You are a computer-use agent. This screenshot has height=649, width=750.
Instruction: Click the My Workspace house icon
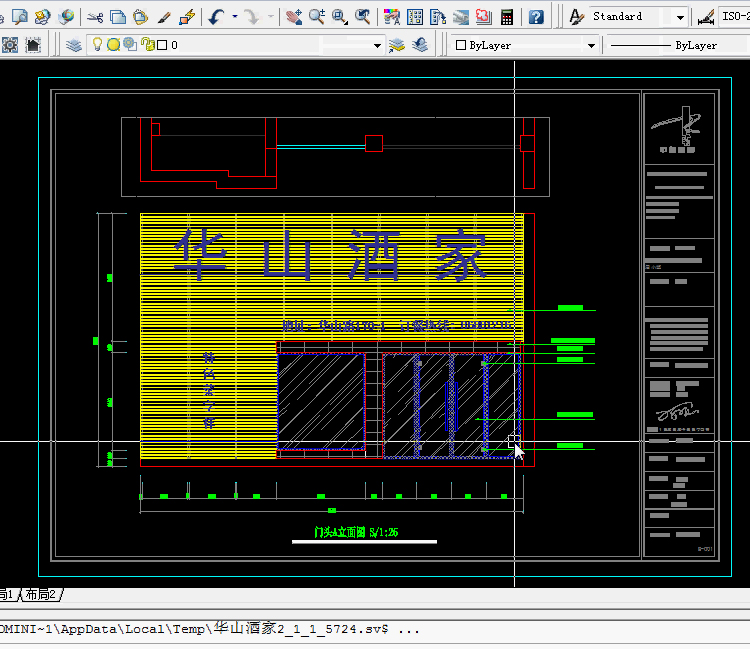(33, 45)
